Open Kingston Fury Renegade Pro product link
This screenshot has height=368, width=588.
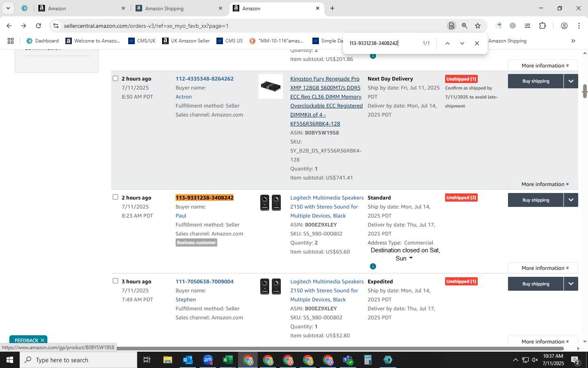pyautogui.click(x=326, y=101)
